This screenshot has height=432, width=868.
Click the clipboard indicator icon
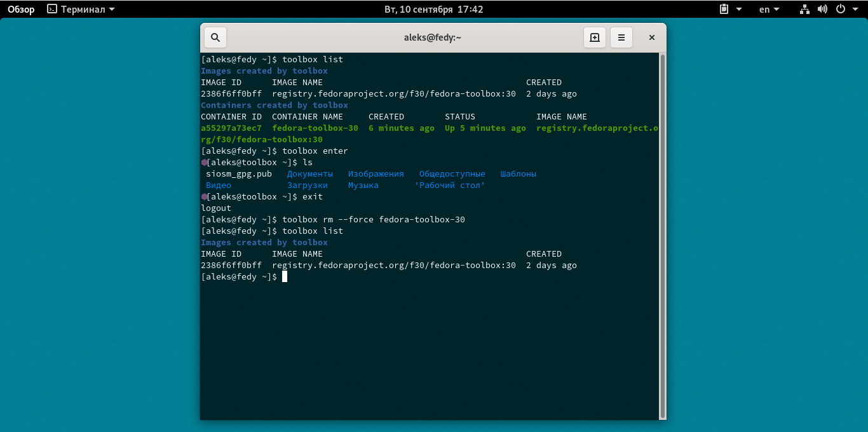tap(724, 10)
